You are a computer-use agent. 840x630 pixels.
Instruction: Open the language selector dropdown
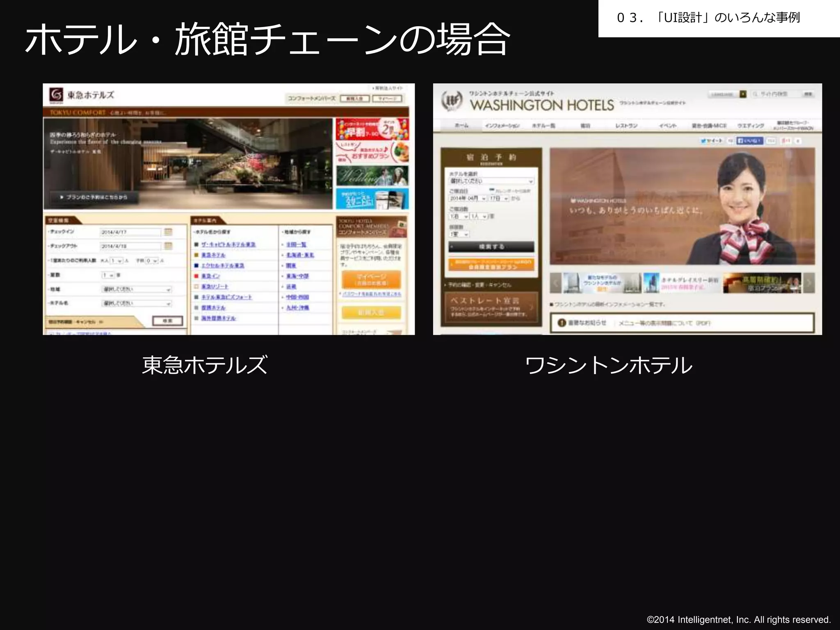tap(728, 94)
